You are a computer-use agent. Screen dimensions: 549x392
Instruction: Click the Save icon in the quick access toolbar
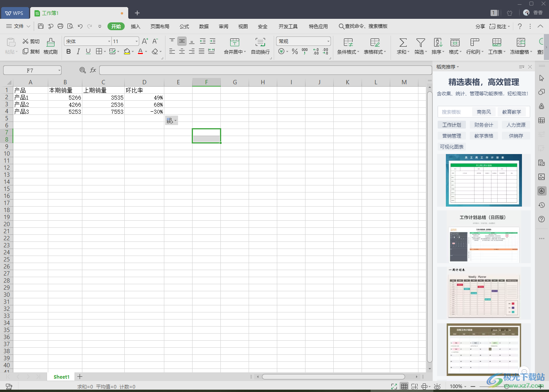coord(41,26)
